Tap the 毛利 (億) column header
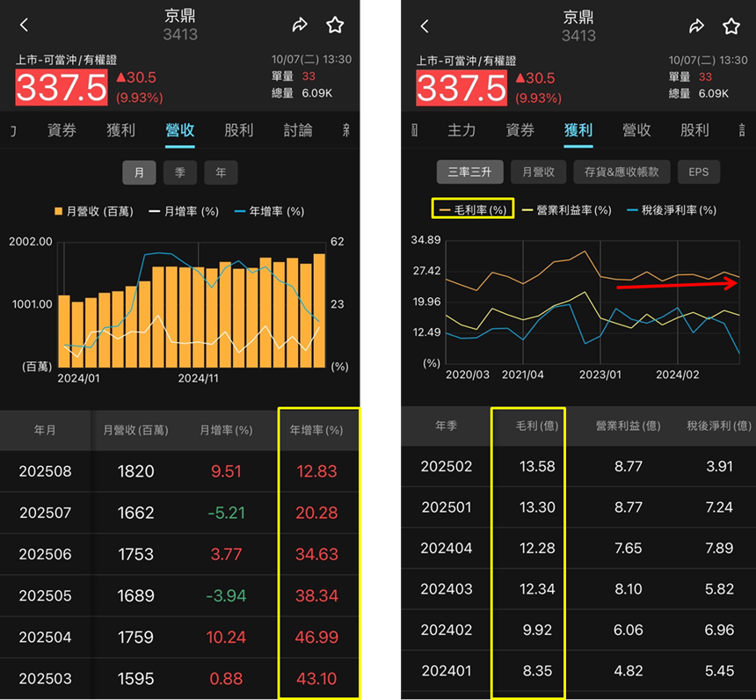 (537, 426)
